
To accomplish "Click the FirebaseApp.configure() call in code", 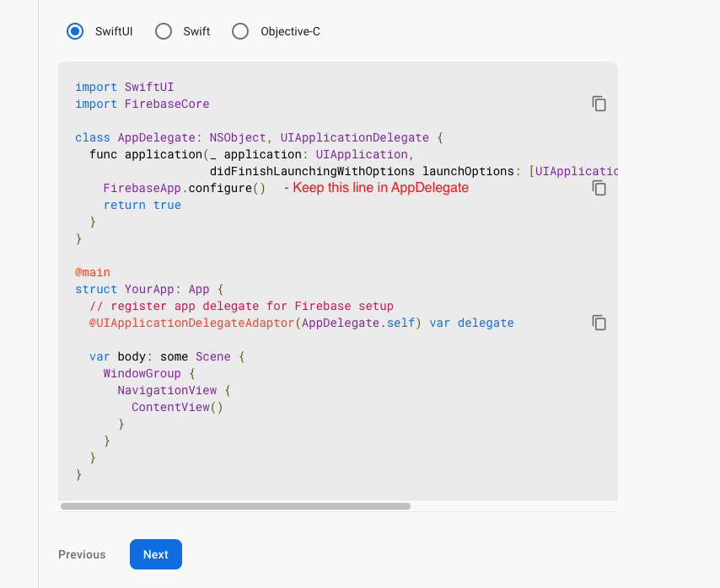I will pos(184,188).
